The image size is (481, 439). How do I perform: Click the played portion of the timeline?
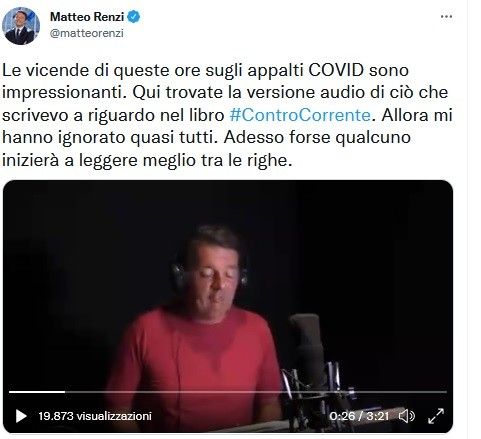[x=37, y=392]
